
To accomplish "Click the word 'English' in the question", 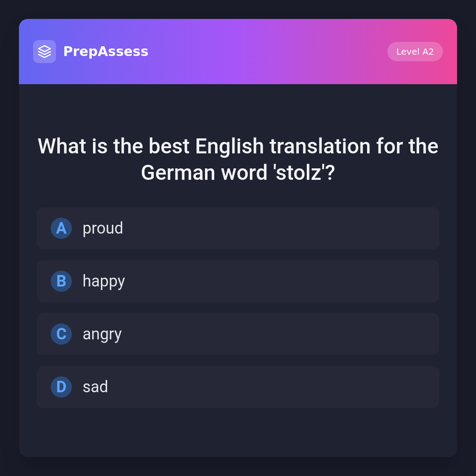I will click(x=229, y=146).
